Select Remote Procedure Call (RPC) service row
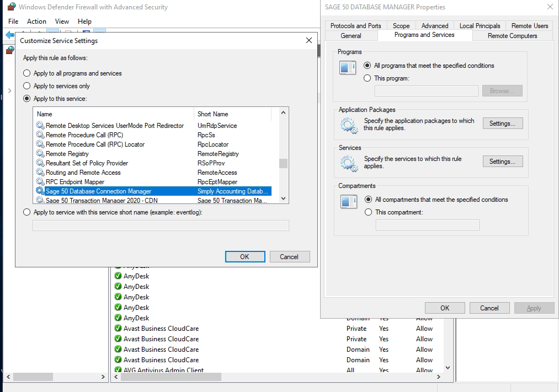The image size is (559, 392). coord(153,135)
